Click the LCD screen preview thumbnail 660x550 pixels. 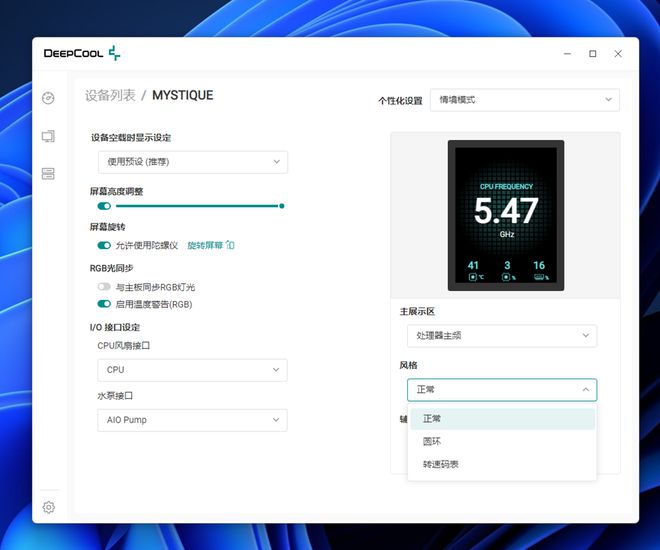[506, 215]
